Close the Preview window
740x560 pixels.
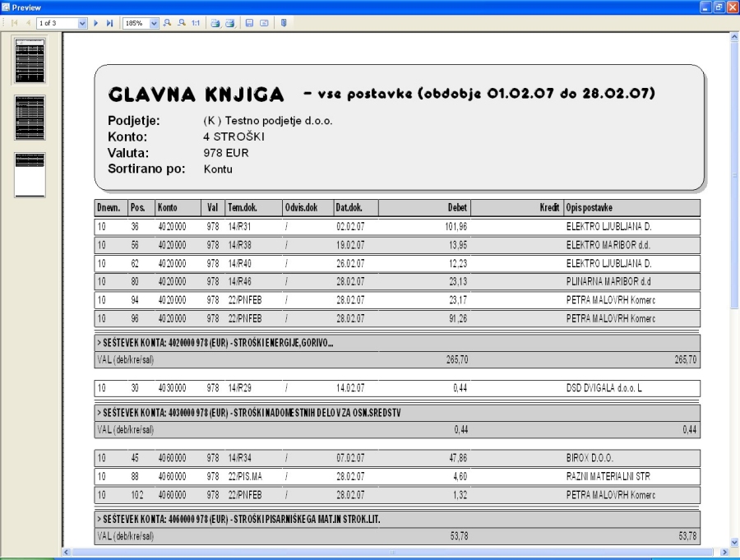click(731, 7)
